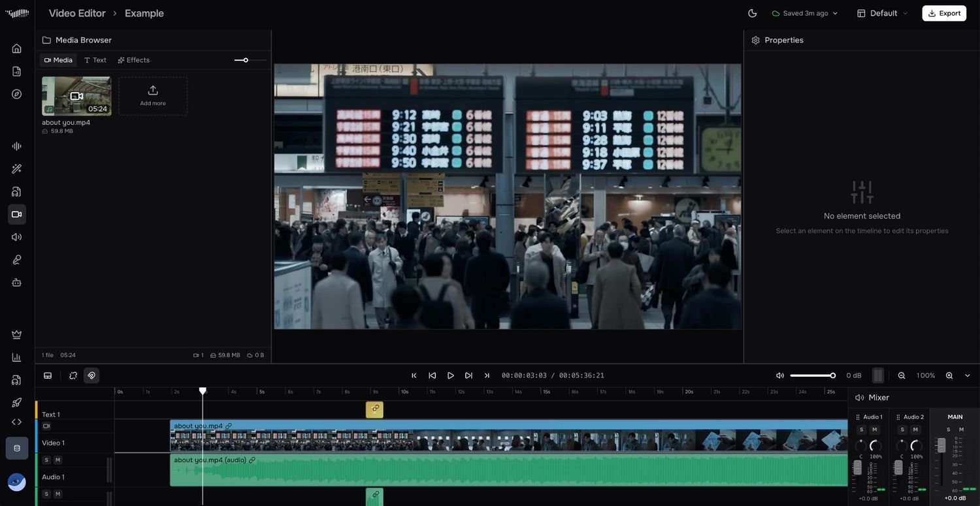This screenshot has width=980, height=506.
Task: Mute the Audio 1 track
Action: tap(57, 460)
